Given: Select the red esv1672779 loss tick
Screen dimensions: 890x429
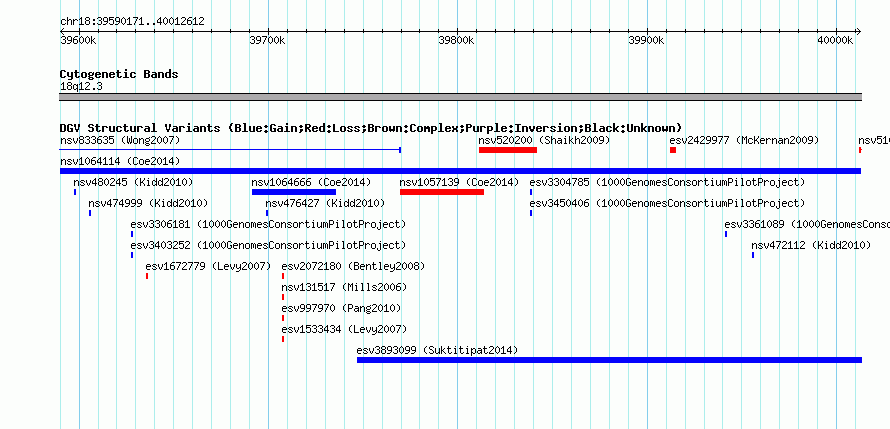Looking at the screenshot, I should point(147,276).
